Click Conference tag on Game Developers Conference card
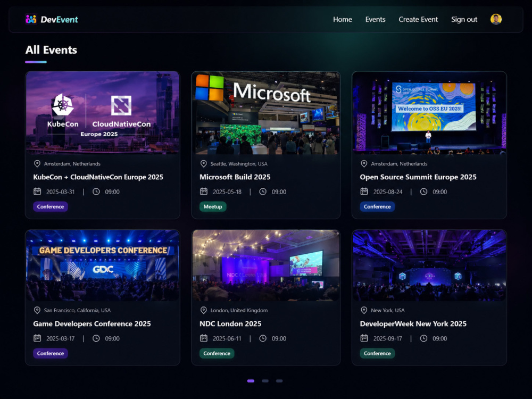Screen dimensions: 532x399 coord(51,353)
